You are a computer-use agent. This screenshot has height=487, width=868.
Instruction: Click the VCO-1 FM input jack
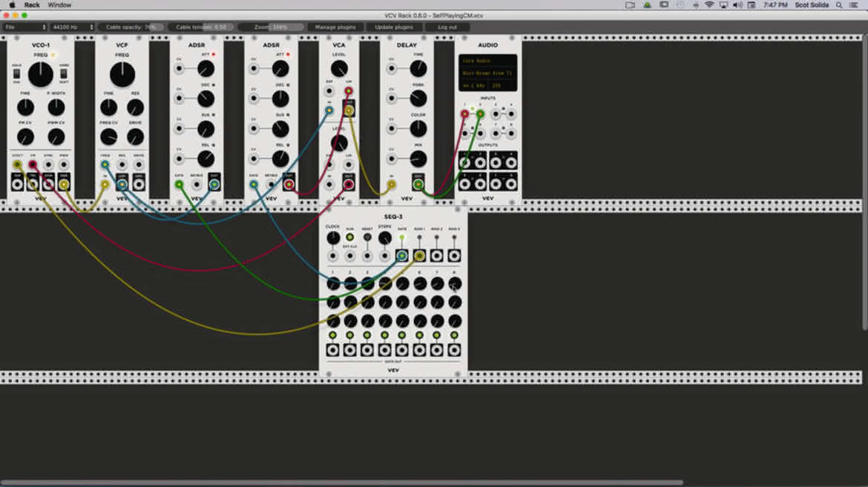(x=33, y=165)
